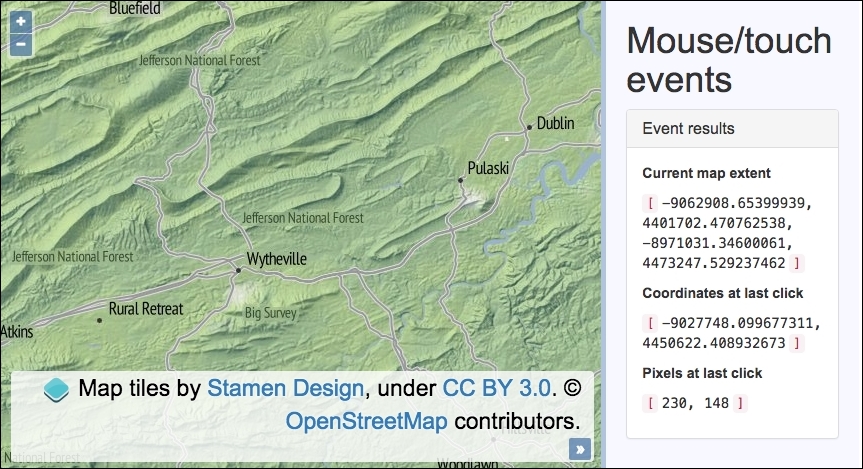Screen dimensions: 863x469
Task: Click the Atkins label at the map edge
Action: click(x=17, y=331)
